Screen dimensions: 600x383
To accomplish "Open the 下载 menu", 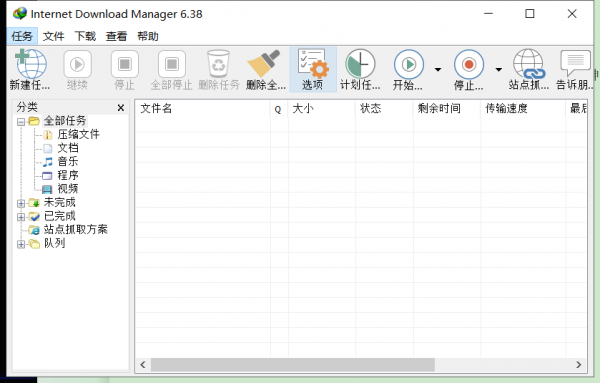I will coord(85,36).
